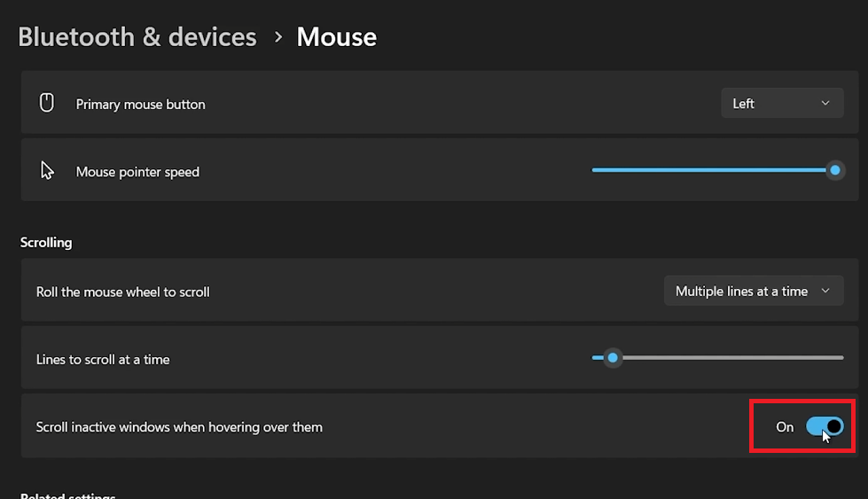The image size is (868, 499).
Task: Click the Mouse page title heading
Action: pyautogui.click(x=336, y=37)
